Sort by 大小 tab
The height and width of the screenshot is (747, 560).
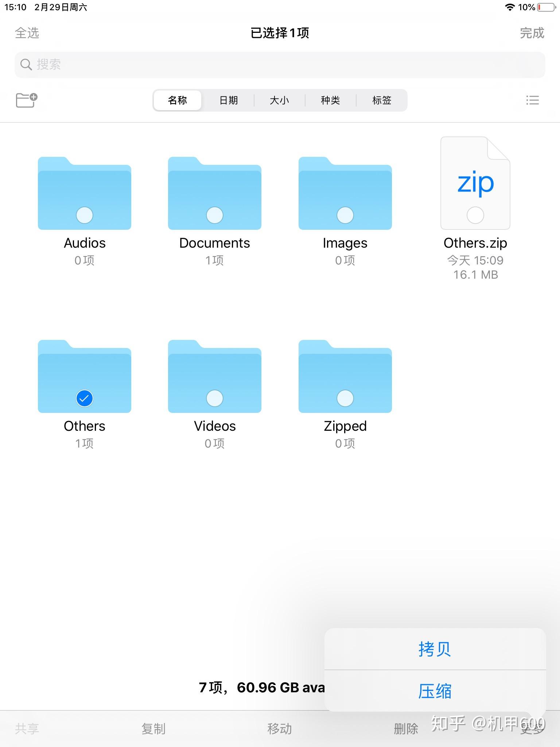[x=279, y=100]
